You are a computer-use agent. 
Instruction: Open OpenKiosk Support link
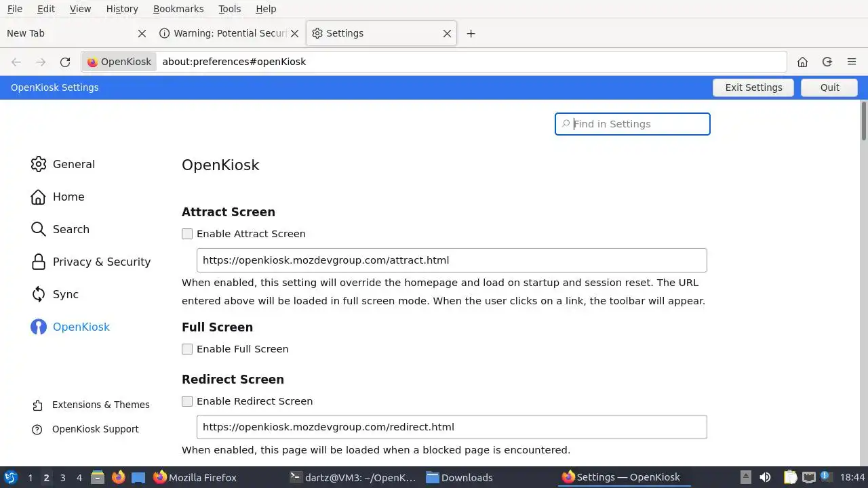tap(85, 429)
